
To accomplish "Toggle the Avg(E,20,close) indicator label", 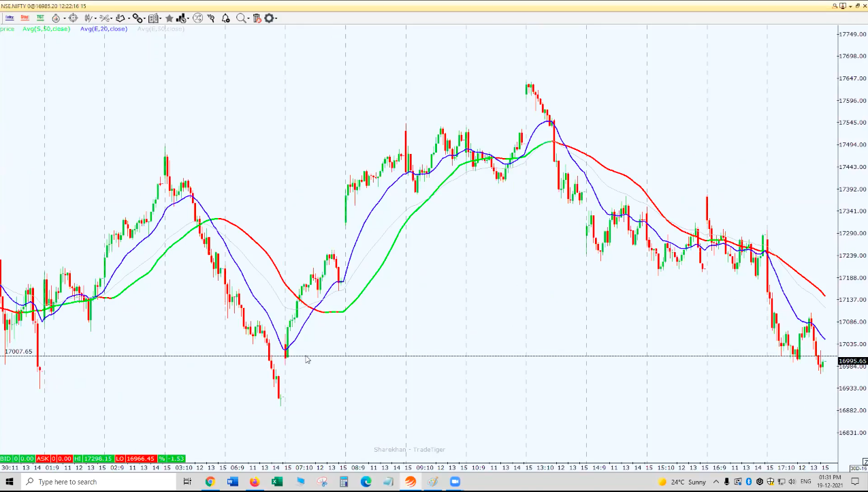I will [103, 29].
